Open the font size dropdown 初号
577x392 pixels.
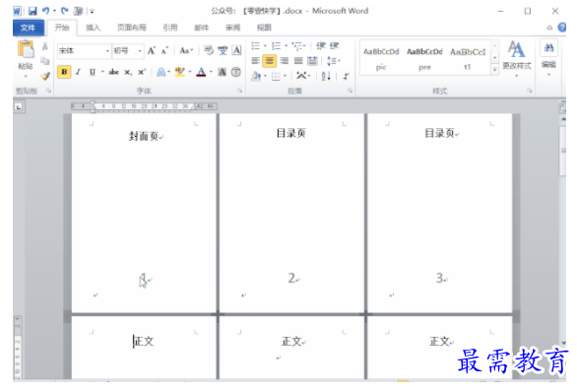click(x=140, y=51)
